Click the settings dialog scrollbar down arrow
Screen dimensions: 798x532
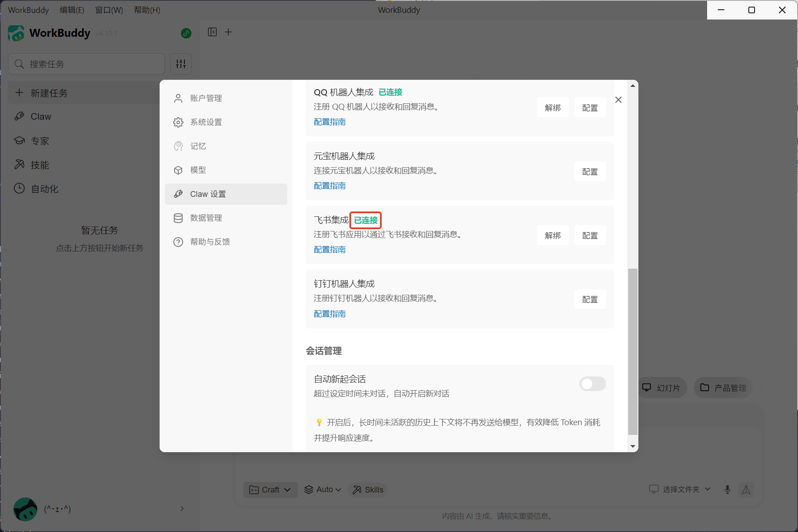[633, 446]
